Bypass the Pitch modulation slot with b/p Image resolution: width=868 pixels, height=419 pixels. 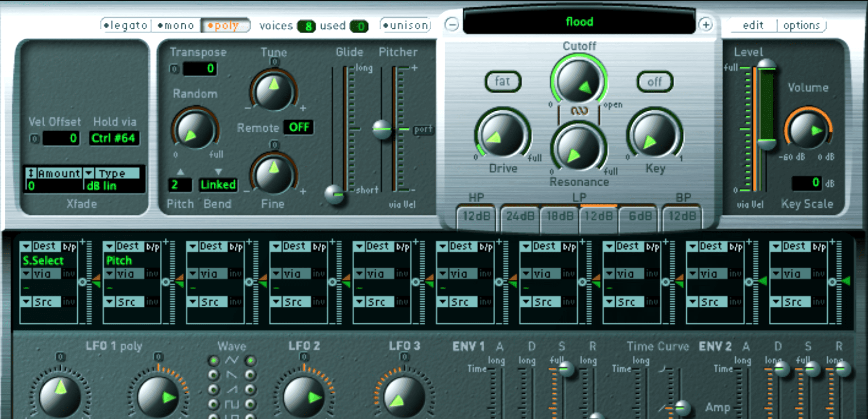(x=153, y=247)
